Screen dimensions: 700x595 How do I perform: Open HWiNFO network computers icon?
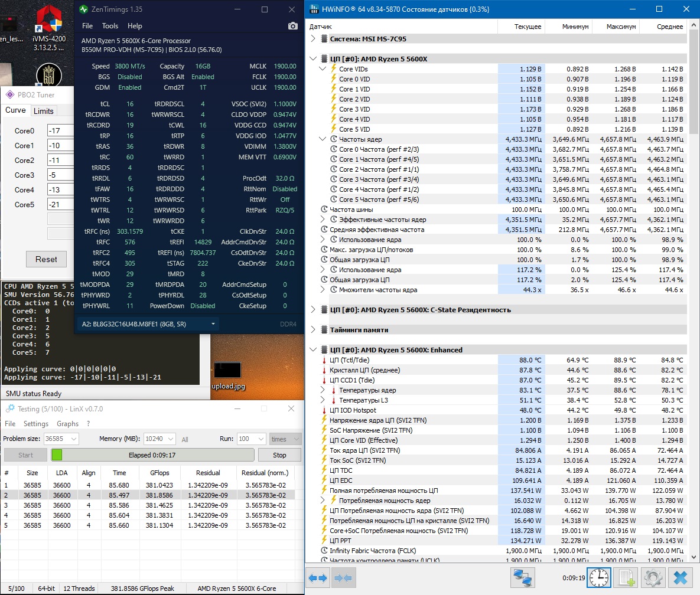[x=522, y=578]
